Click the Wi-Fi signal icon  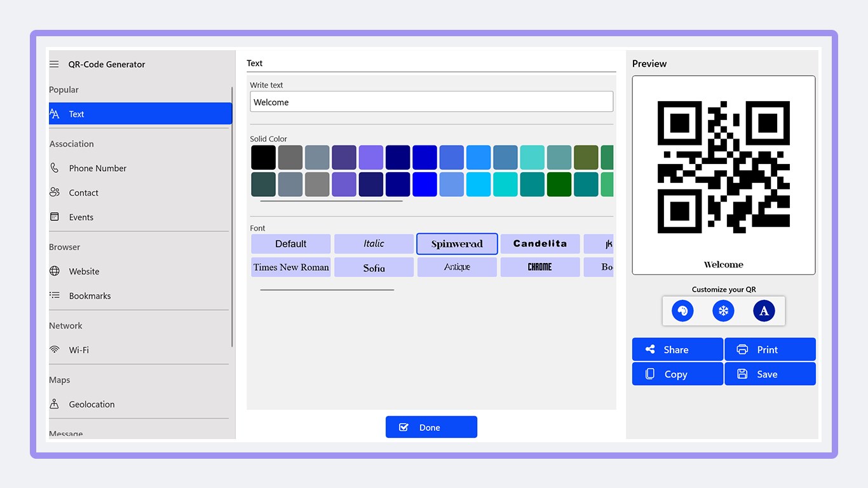coord(55,350)
